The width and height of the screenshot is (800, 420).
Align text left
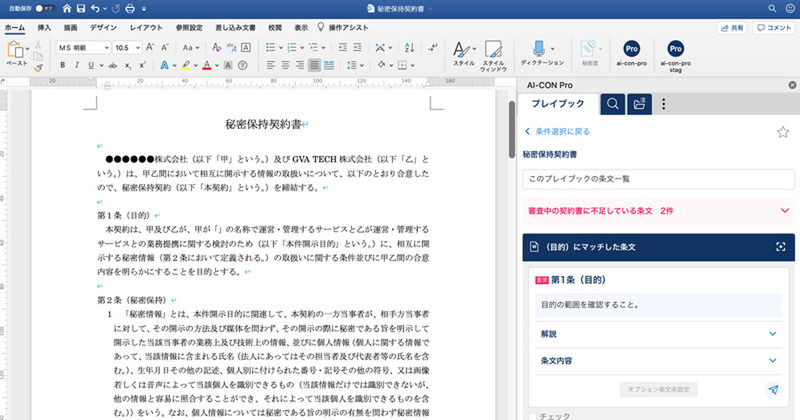pos(270,65)
